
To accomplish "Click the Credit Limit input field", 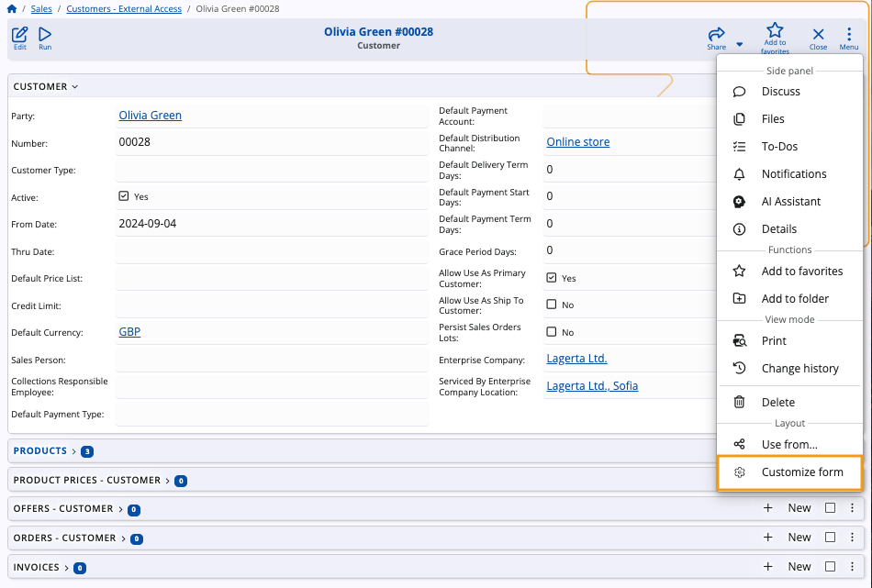I will click(271, 306).
